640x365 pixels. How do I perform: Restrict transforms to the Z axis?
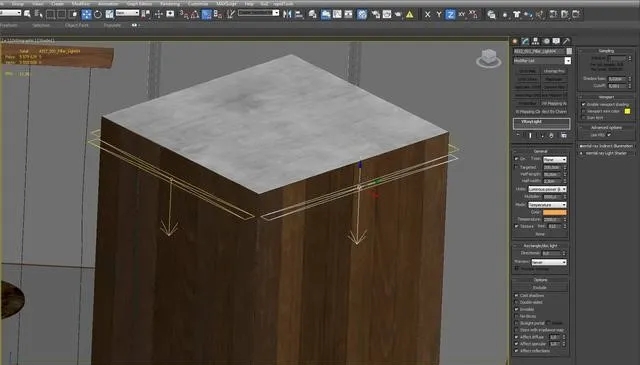450,15
